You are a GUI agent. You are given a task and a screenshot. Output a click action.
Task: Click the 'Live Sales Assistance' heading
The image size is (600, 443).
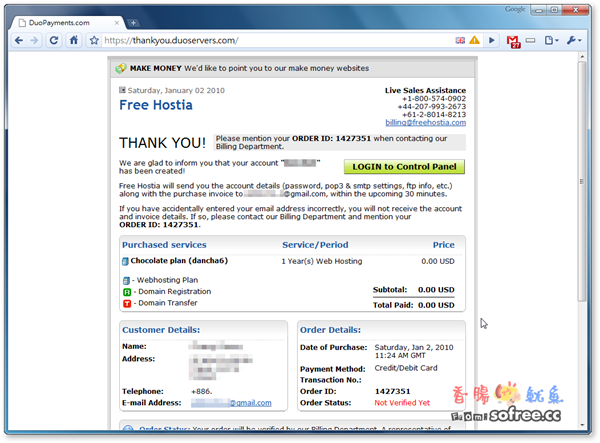(426, 91)
